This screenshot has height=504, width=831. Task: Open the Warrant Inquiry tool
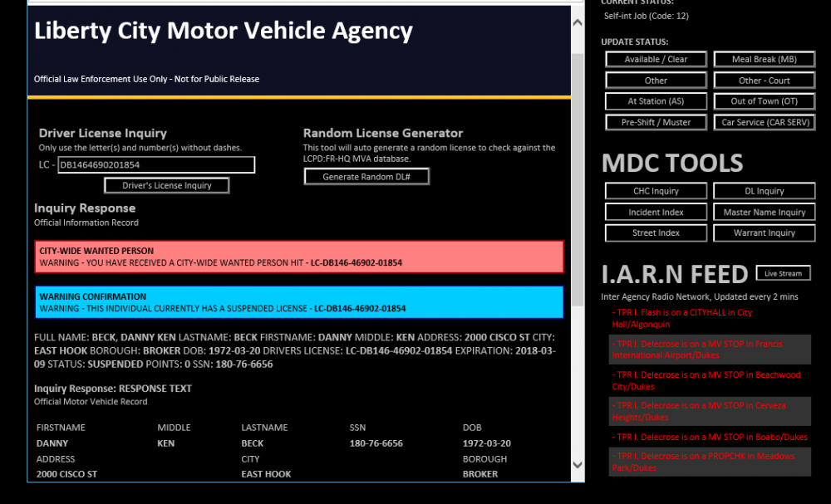point(765,233)
